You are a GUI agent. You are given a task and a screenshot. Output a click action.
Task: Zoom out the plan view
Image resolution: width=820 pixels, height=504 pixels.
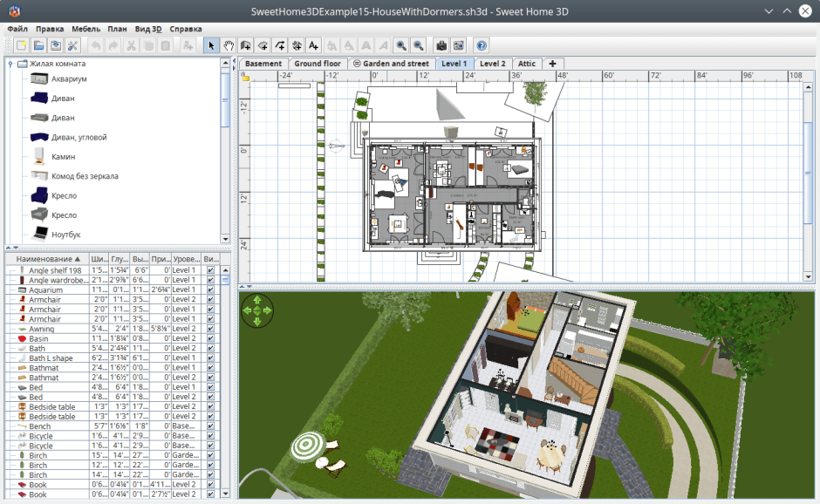point(419,45)
